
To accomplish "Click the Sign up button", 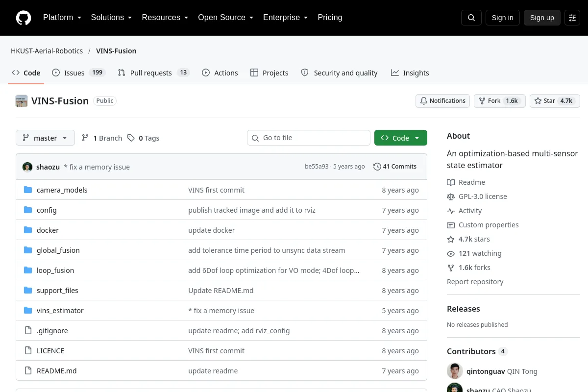I will click(x=542, y=18).
